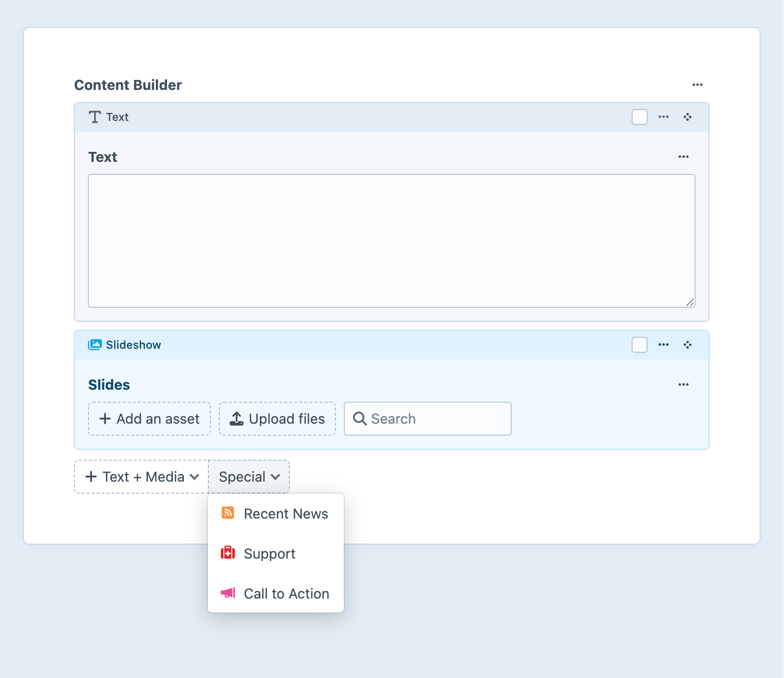Focus the Slides search field
The width and height of the screenshot is (784, 678).
[x=435, y=419]
